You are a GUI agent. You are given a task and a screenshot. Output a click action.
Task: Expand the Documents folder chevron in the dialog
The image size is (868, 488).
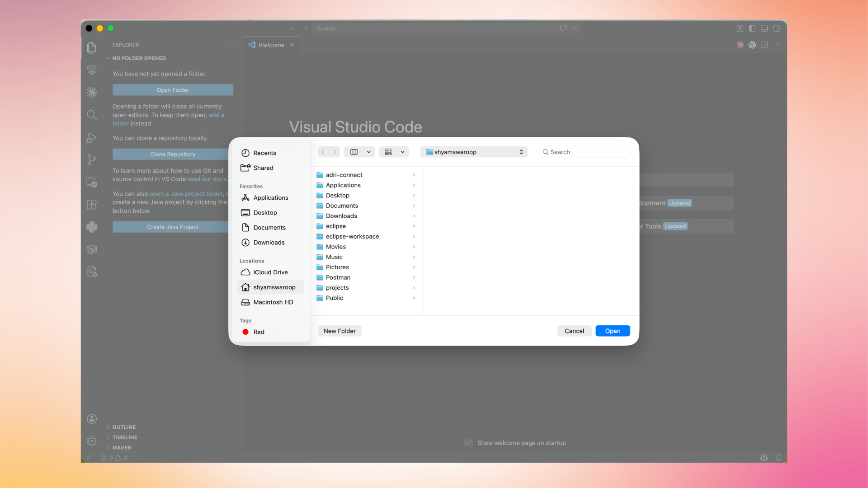pos(414,206)
